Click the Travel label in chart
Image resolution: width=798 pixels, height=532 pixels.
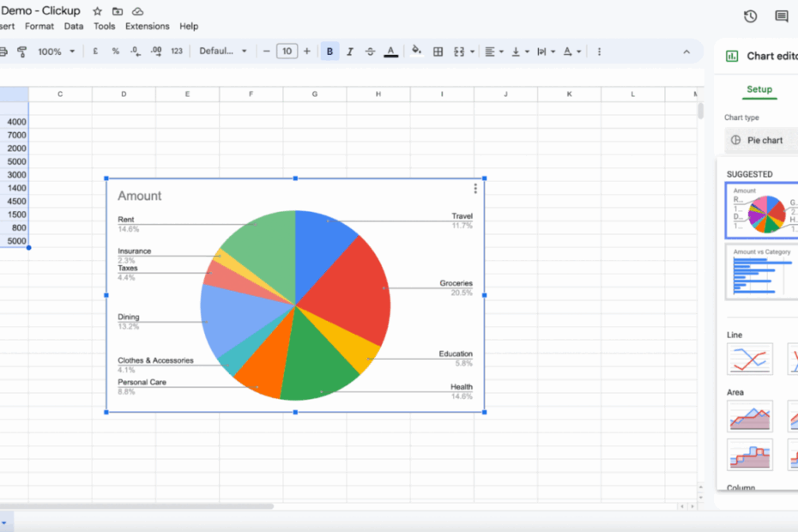pos(462,216)
